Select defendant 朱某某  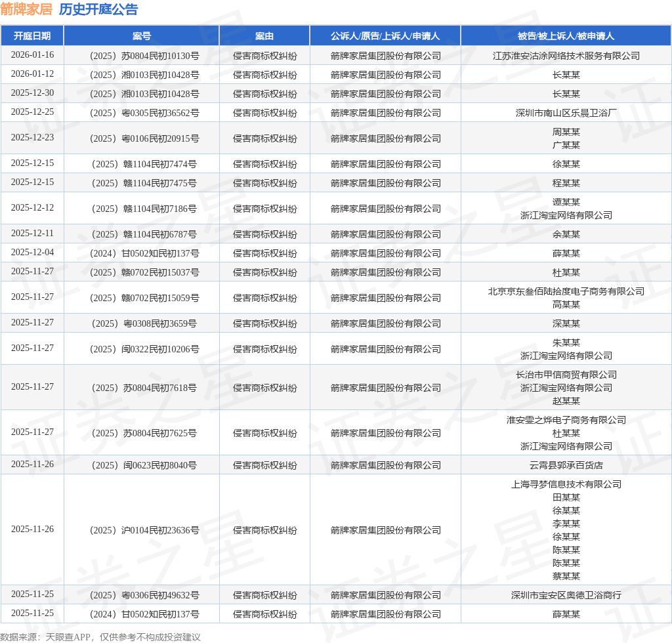(x=566, y=342)
